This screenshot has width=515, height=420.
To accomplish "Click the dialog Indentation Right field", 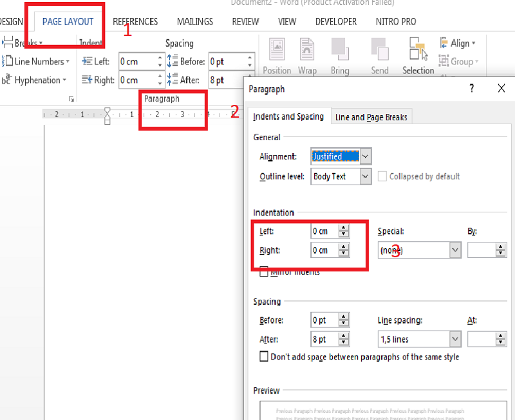I will click(x=330, y=250).
